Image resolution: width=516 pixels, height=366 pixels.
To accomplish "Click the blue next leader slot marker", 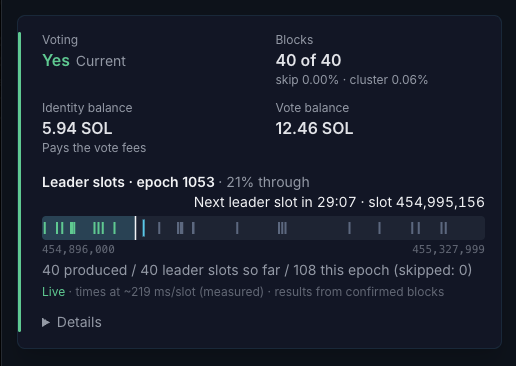I will [144, 228].
